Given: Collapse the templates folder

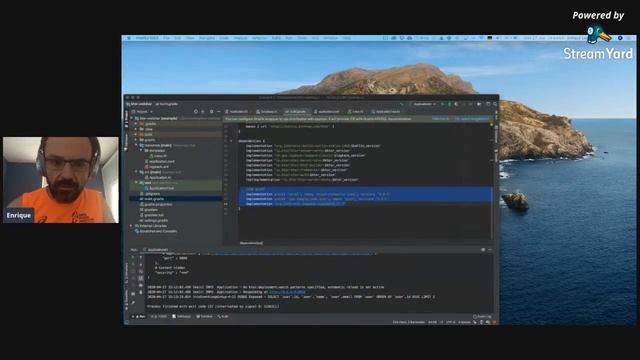Looking at the screenshot, I should pyautogui.click(x=141, y=151).
